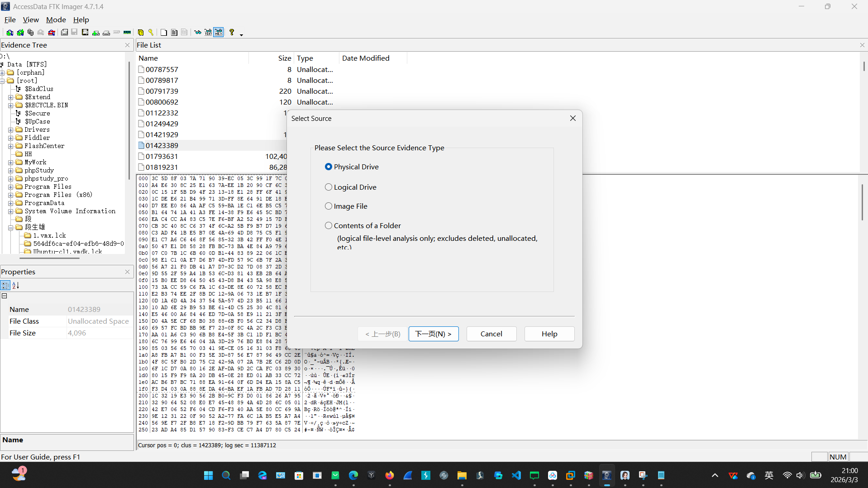
Task: Click the Add Evidence Item toolbar icon
Action: pos(10,33)
